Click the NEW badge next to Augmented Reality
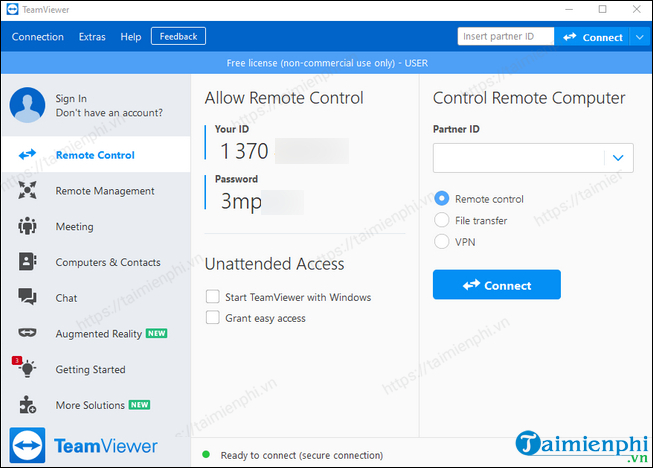653x468 pixels. (157, 334)
